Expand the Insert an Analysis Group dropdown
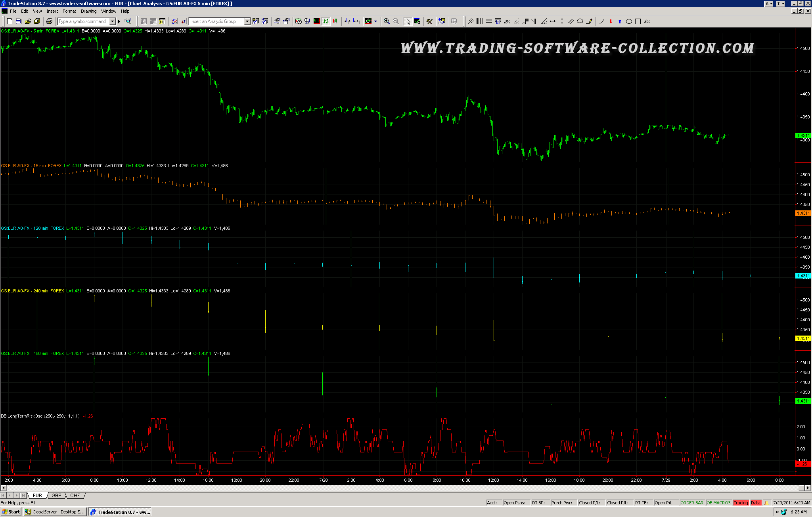Image resolution: width=812 pixels, height=517 pixels. pos(247,21)
